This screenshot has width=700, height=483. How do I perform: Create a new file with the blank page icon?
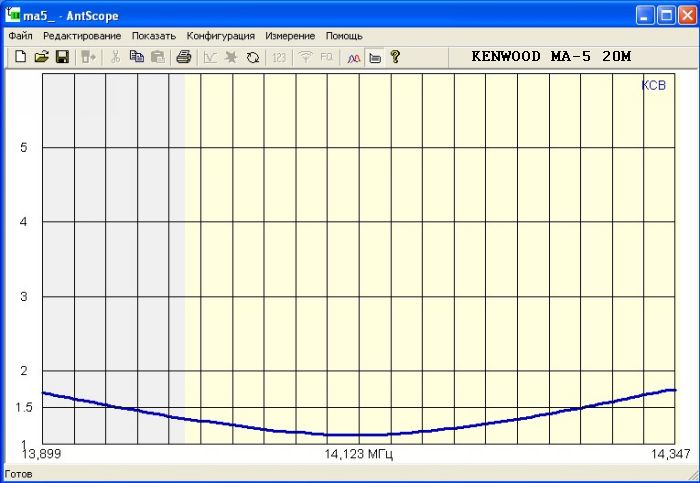click(21, 57)
